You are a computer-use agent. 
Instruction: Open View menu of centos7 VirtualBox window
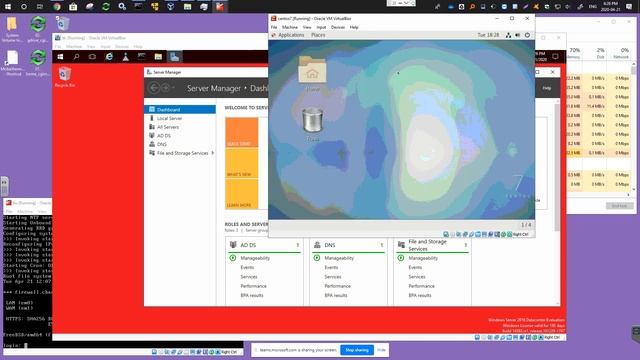[x=307, y=27]
